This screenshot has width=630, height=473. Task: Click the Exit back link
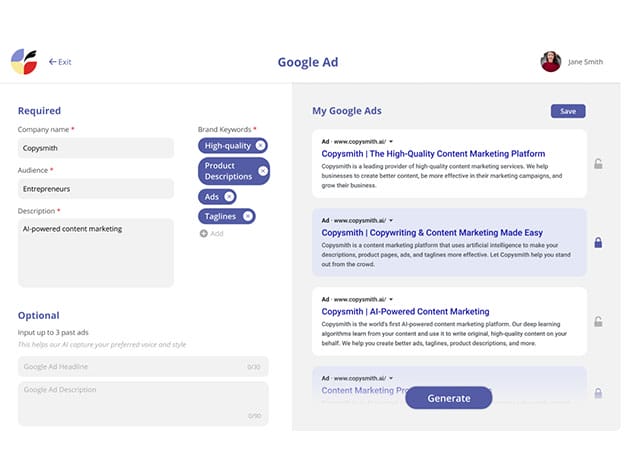click(60, 62)
